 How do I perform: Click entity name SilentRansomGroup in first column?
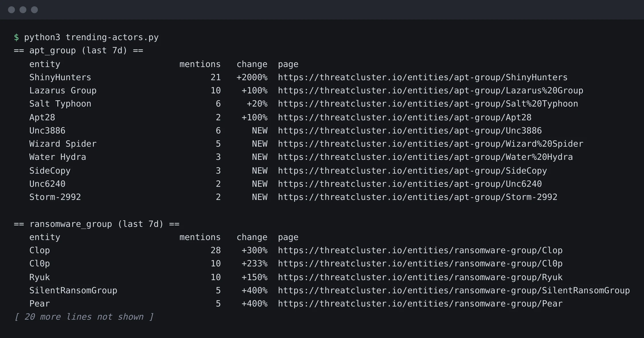coord(73,290)
